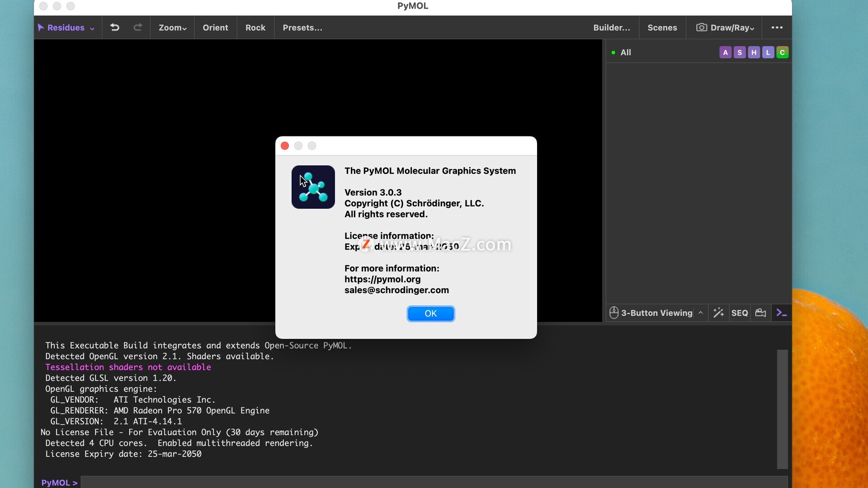Open Hide menu (H) for All
The height and width of the screenshot is (488, 868).
coord(754,52)
